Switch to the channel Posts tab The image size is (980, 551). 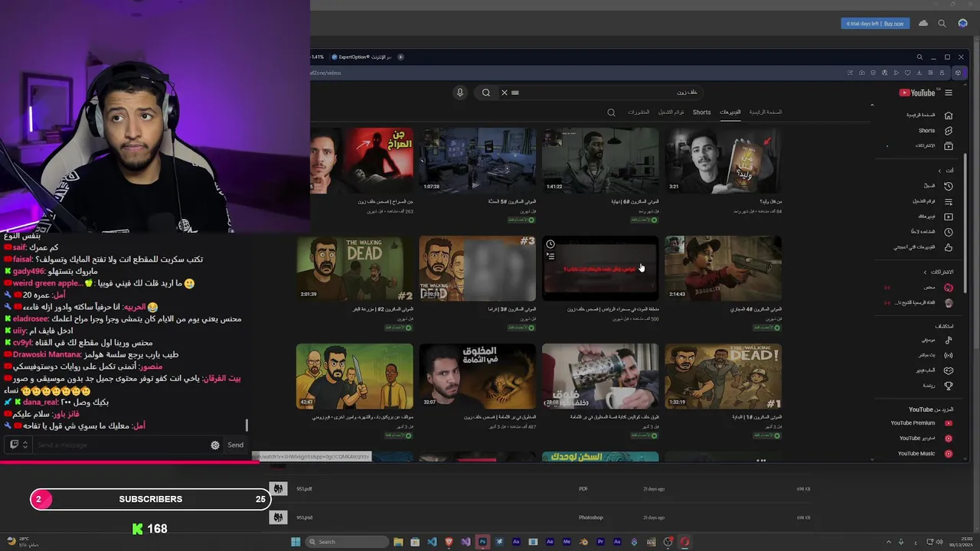tap(639, 112)
